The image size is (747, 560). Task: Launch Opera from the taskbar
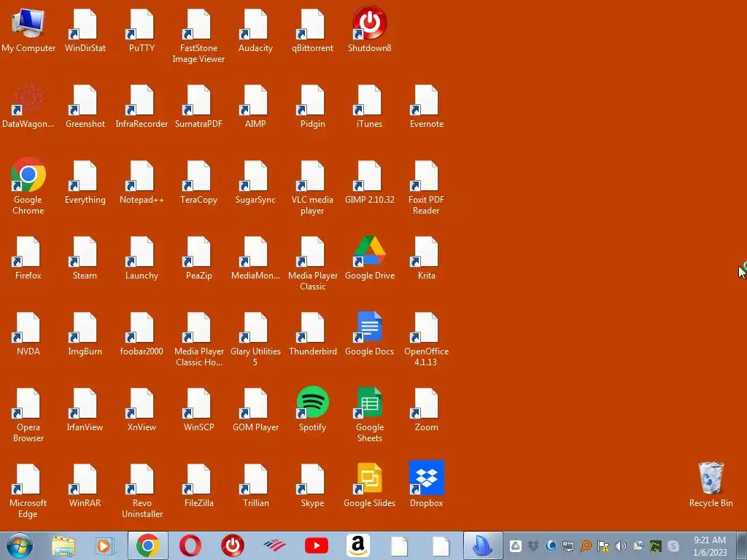[x=190, y=545]
